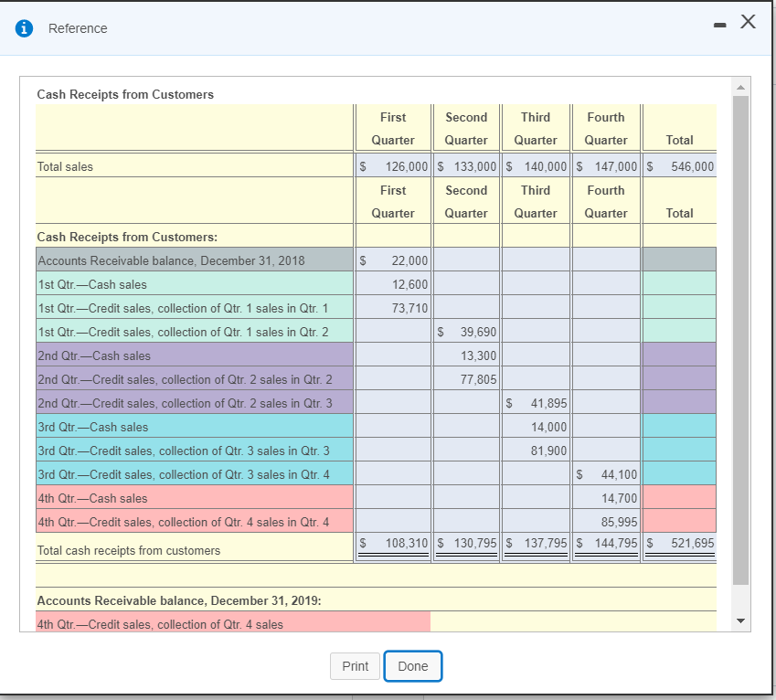This screenshot has width=776, height=700.
Task: Click the 41,895 third quarter value
Action: pos(548,403)
